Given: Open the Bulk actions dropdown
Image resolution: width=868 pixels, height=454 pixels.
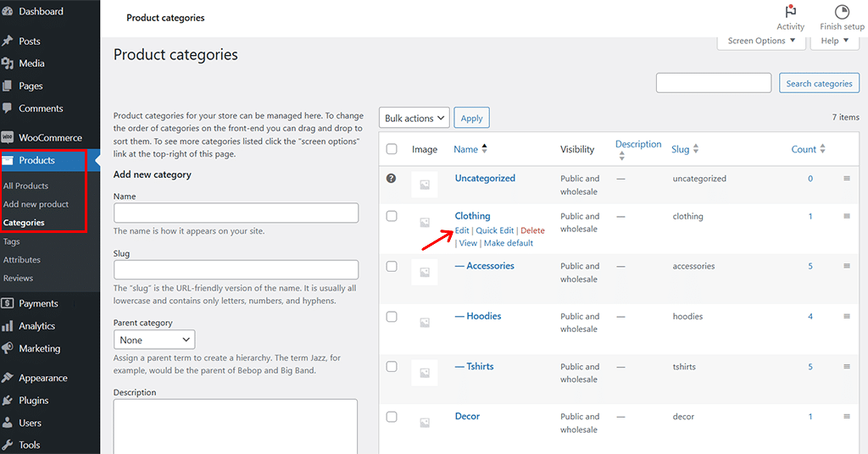Looking at the screenshot, I should point(414,118).
